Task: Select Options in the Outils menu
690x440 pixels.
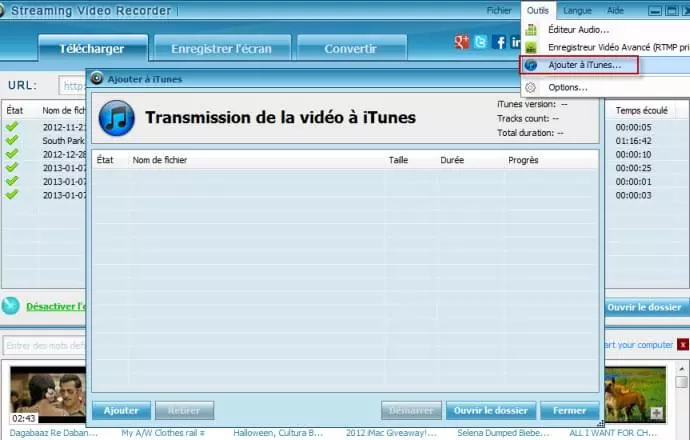Action: pos(568,87)
